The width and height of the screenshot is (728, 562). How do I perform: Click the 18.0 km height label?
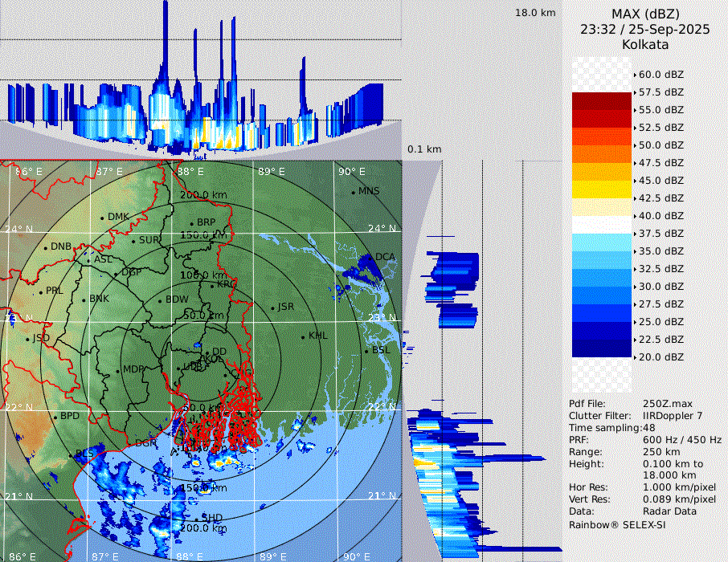(x=535, y=13)
